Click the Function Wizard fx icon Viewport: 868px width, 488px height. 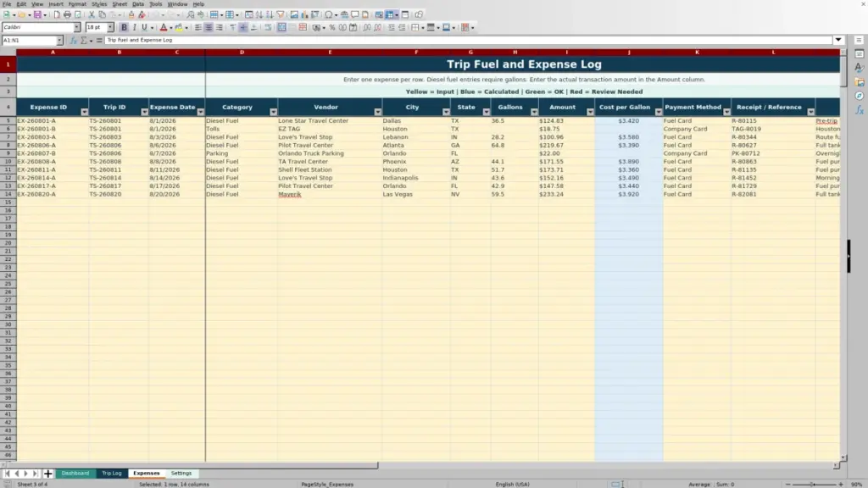[73, 41]
